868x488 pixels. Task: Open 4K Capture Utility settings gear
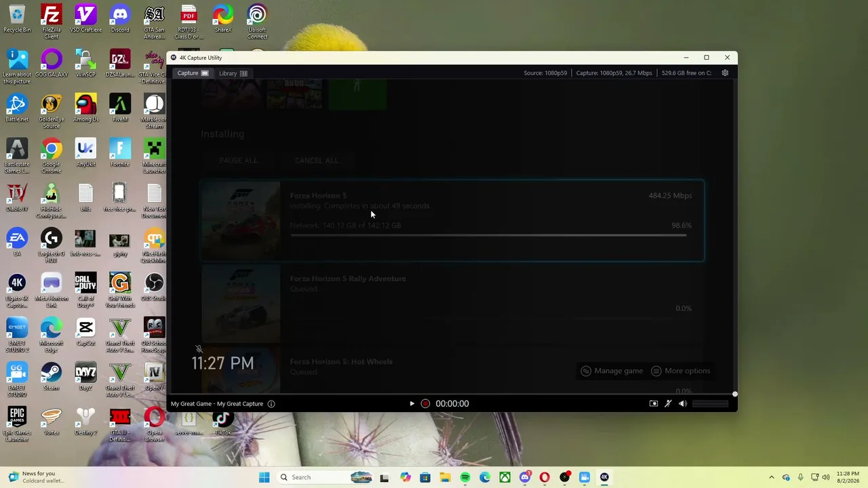pos(725,73)
